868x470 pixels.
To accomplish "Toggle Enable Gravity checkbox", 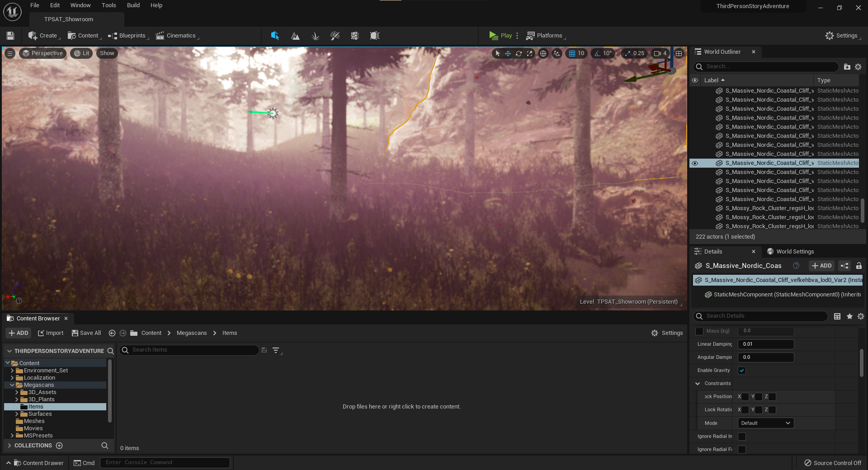I will point(742,371).
